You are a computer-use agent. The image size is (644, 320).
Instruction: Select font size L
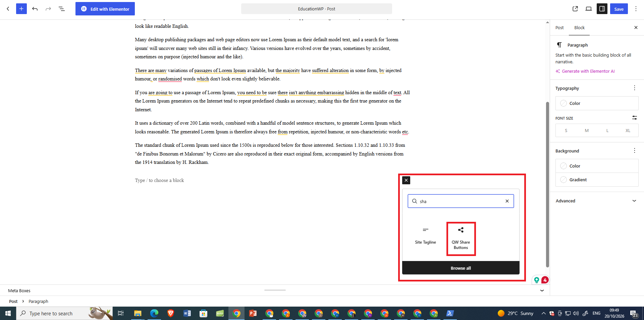607,130
